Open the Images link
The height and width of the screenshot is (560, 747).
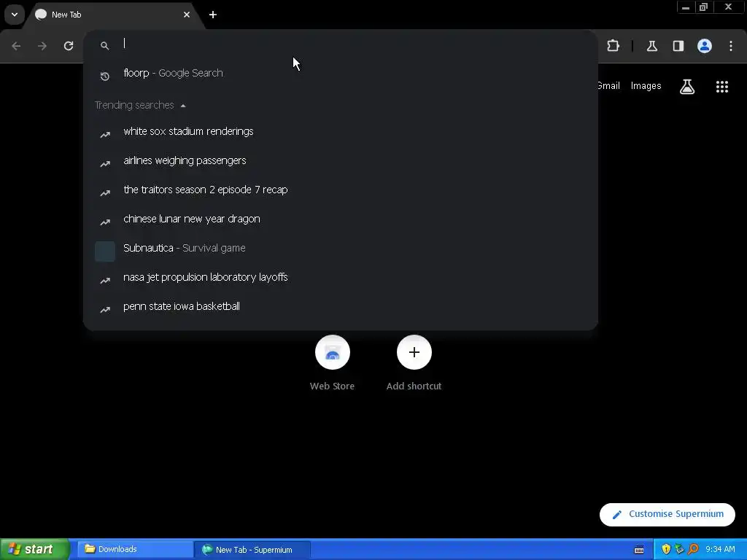pyautogui.click(x=646, y=86)
